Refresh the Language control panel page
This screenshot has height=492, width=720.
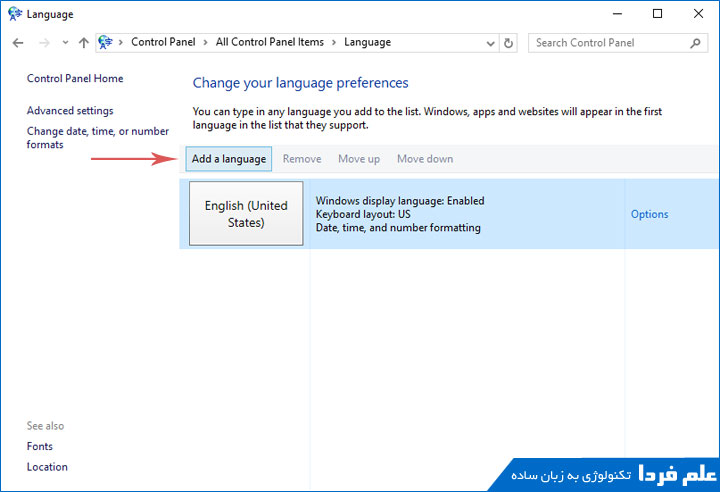click(509, 43)
